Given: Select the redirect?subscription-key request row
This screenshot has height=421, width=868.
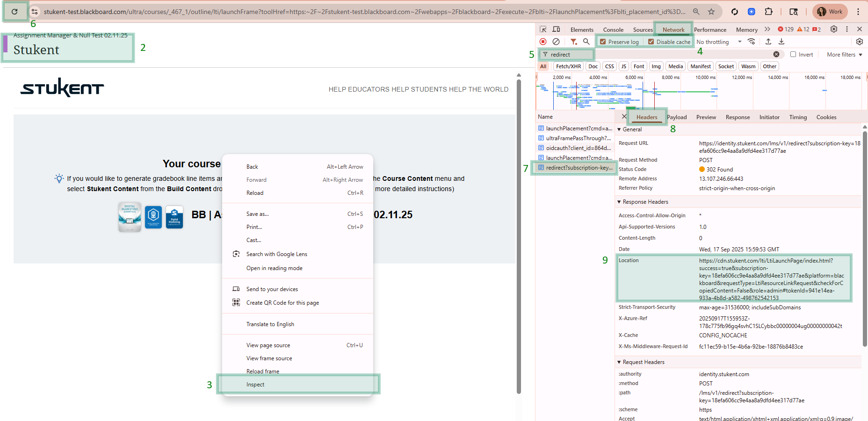Looking at the screenshot, I should point(575,168).
